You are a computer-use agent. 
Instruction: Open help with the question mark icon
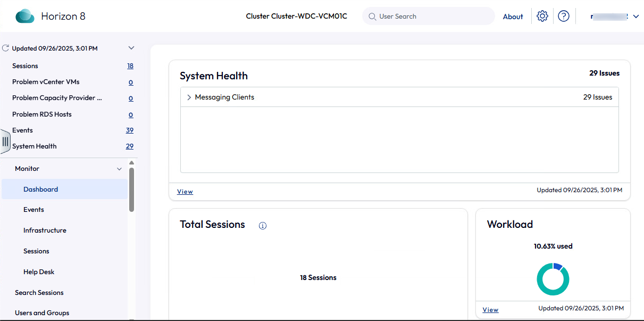pyautogui.click(x=564, y=17)
